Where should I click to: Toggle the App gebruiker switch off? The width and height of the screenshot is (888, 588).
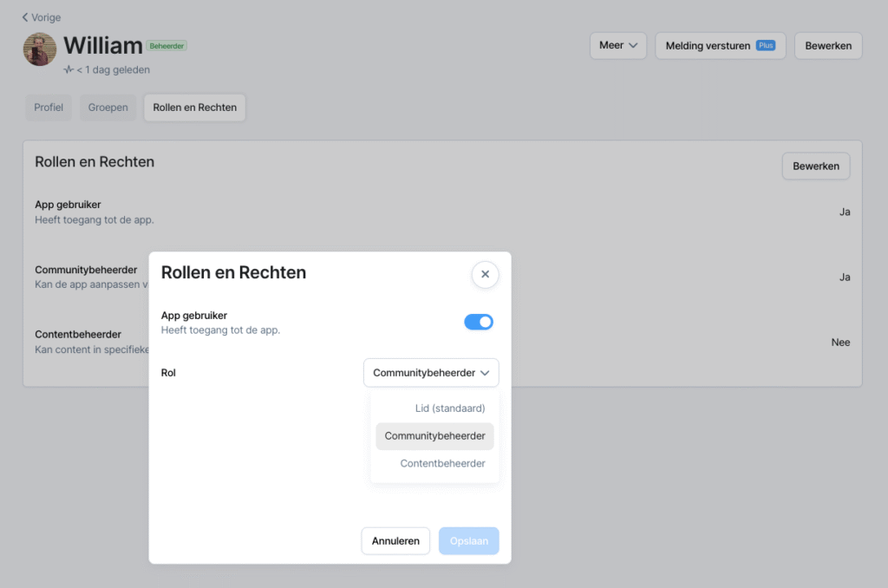point(478,321)
